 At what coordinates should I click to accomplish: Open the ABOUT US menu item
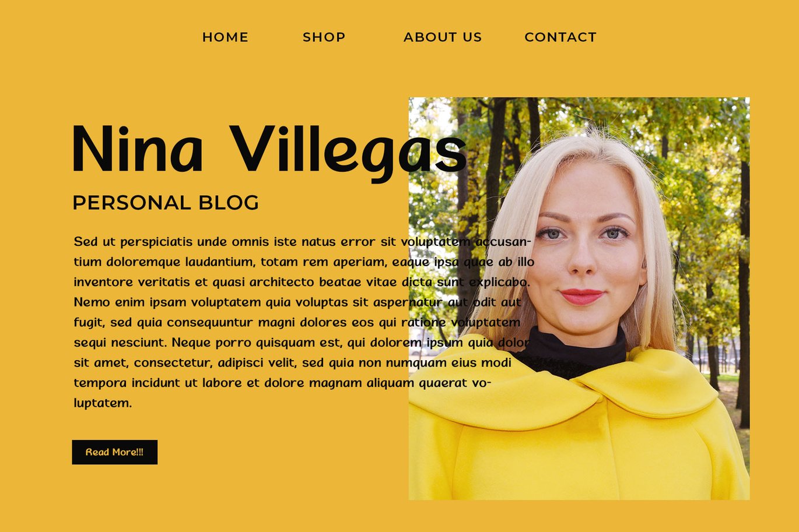click(443, 37)
